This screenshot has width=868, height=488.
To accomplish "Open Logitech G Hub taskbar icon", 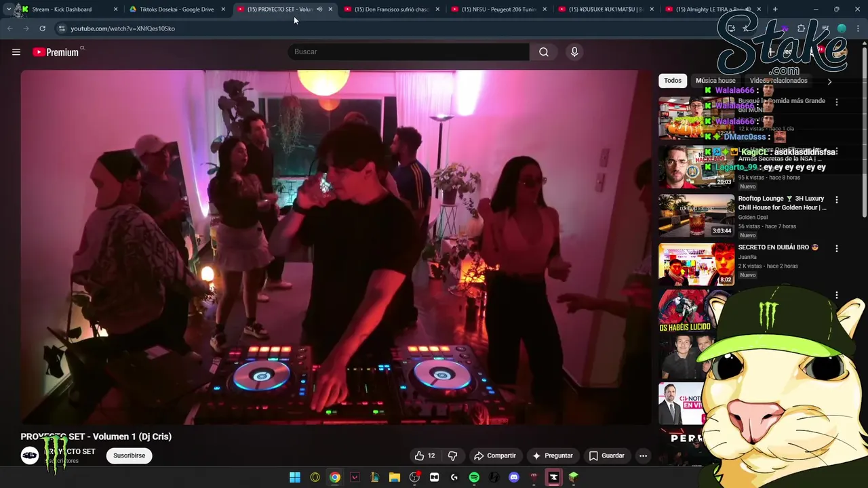I will click(454, 477).
